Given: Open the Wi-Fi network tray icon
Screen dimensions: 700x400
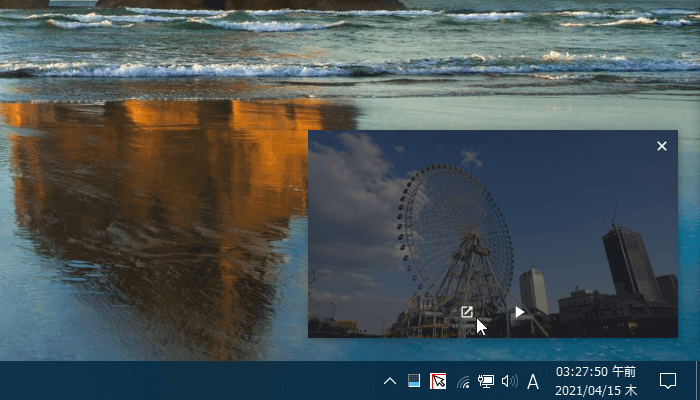Looking at the screenshot, I should coord(463,382).
